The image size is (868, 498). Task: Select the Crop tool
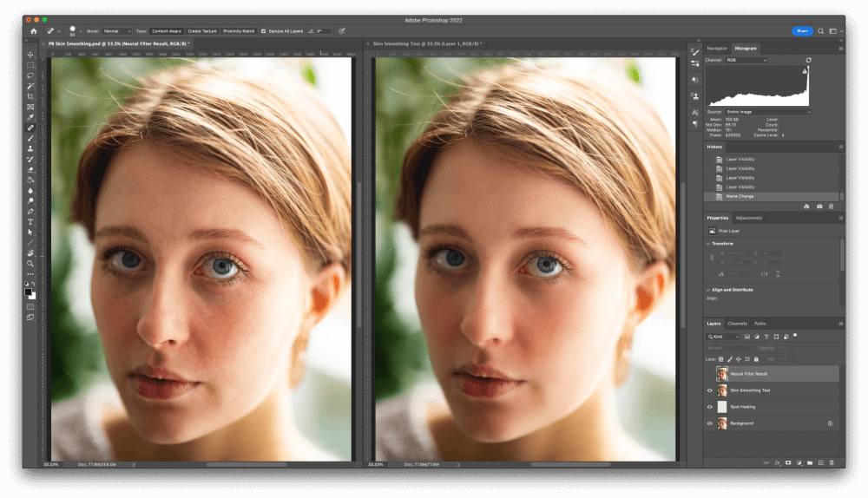tap(30, 96)
